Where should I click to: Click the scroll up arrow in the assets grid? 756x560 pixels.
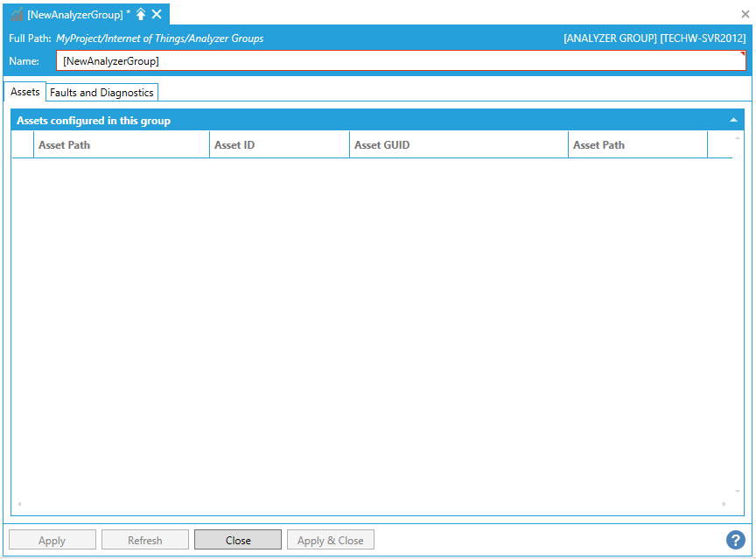click(738, 138)
